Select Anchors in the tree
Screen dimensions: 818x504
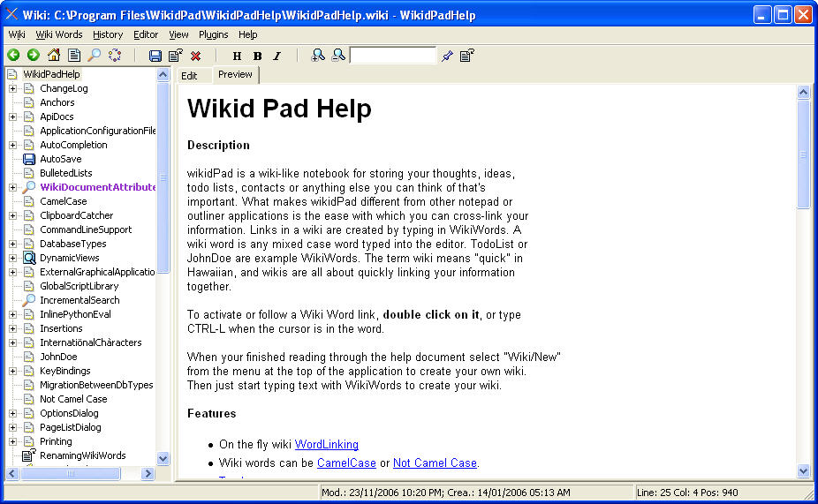tap(57, 102)
